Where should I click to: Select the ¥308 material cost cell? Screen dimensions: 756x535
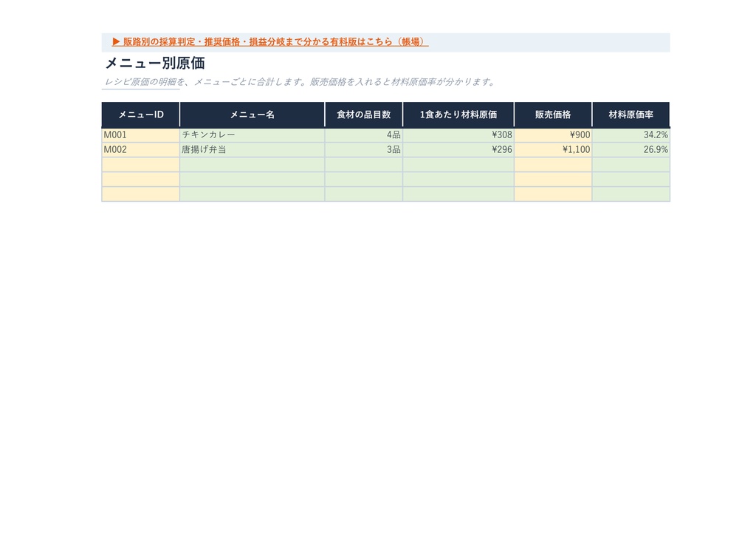458,135
